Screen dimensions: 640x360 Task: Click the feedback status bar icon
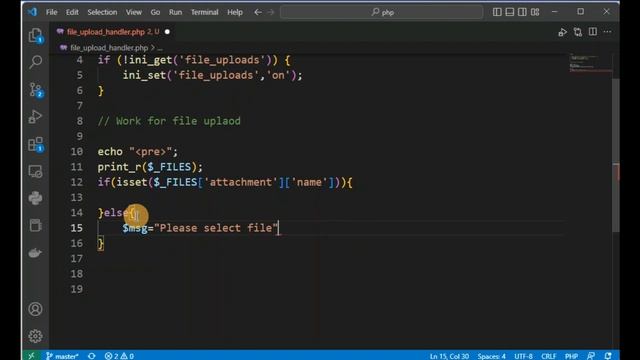pyautogui.click(x=591, y=356)
